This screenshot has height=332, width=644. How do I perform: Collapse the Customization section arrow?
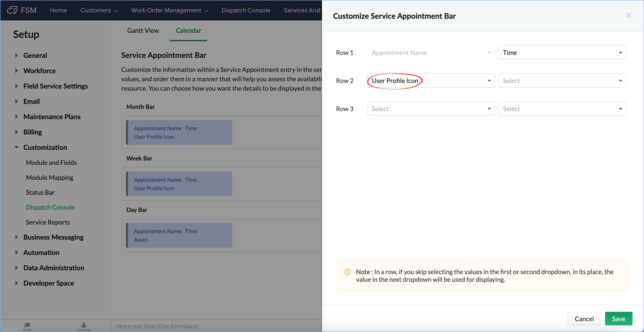[x=17, y=147]
